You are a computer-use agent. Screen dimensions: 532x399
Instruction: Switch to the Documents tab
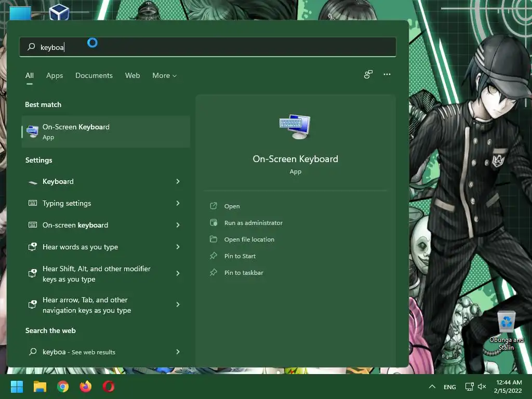pos(94,75)
